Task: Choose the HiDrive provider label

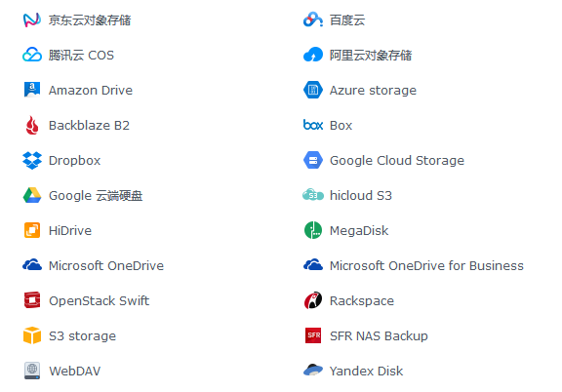Action: [x=70, y=231]
